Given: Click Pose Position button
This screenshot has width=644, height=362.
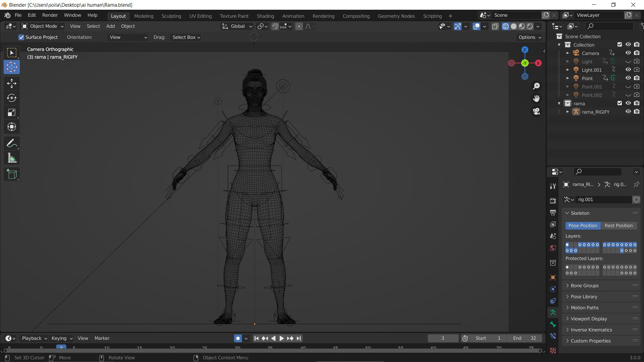Looking at the screenshot, I should tap(583, 226).
